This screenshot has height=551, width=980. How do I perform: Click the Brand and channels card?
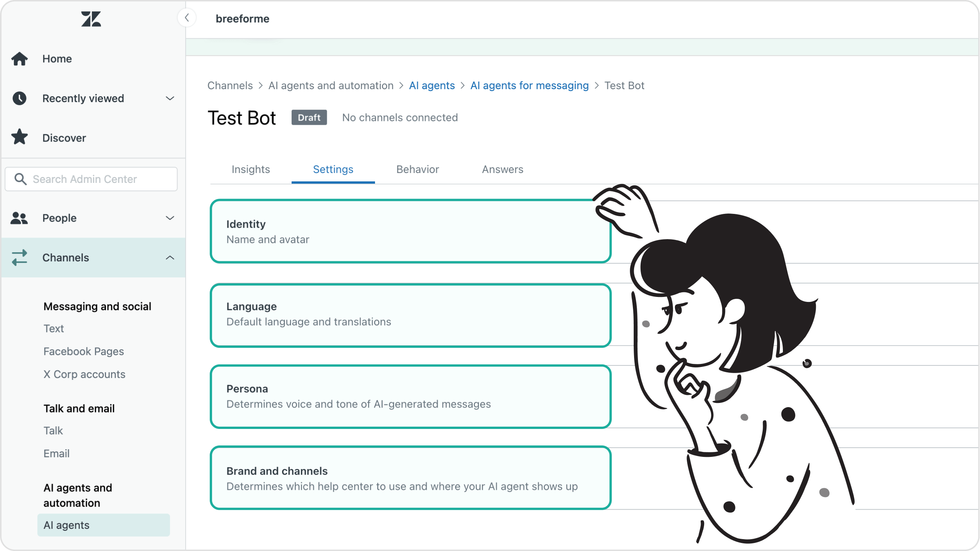click(410, 477)
